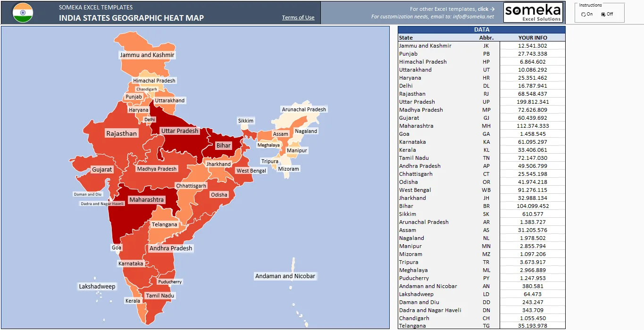Select the Instructions Off radio button
This screenshot has width=644, height=330.
pos(603,14)
